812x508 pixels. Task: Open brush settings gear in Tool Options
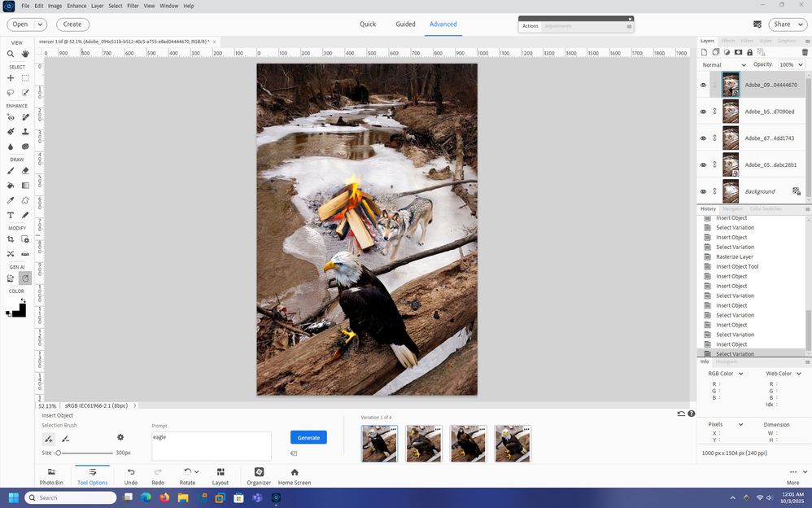120,437
